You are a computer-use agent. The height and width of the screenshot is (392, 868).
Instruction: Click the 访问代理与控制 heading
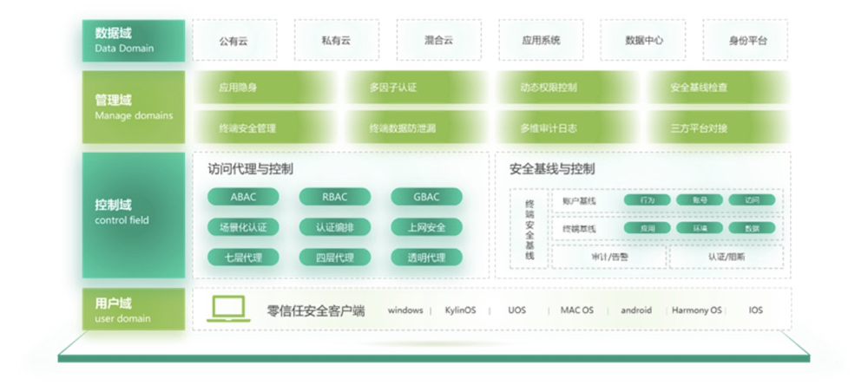[x=250, y=168]
